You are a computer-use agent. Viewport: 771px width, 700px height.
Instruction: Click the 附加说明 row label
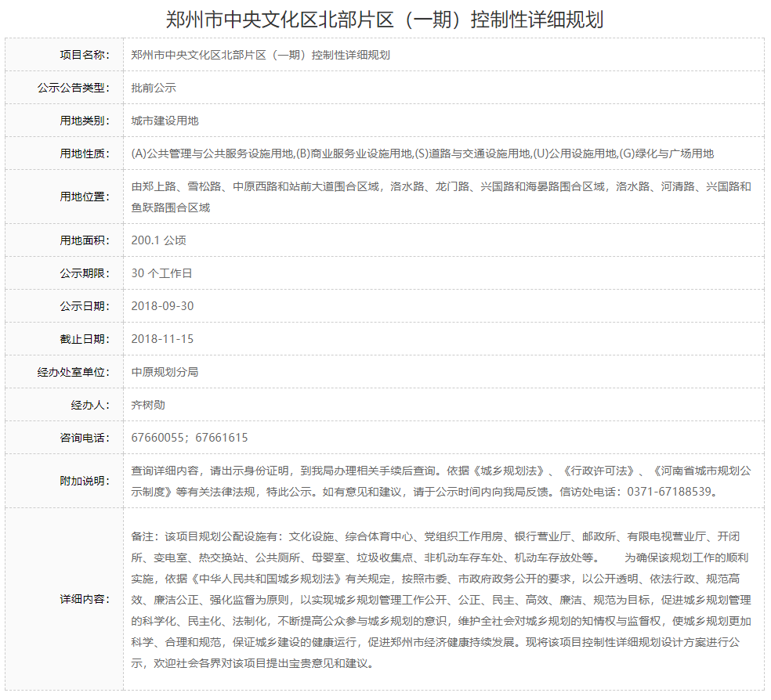[85, 481]
